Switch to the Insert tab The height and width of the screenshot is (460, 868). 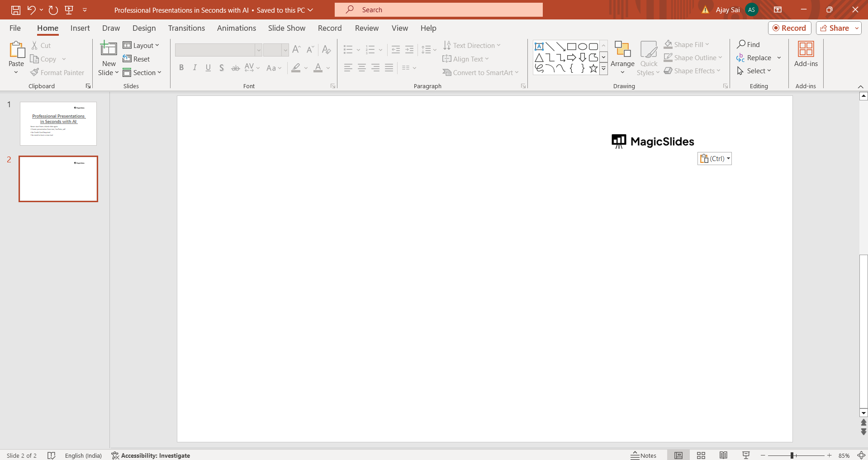[80, 28]
